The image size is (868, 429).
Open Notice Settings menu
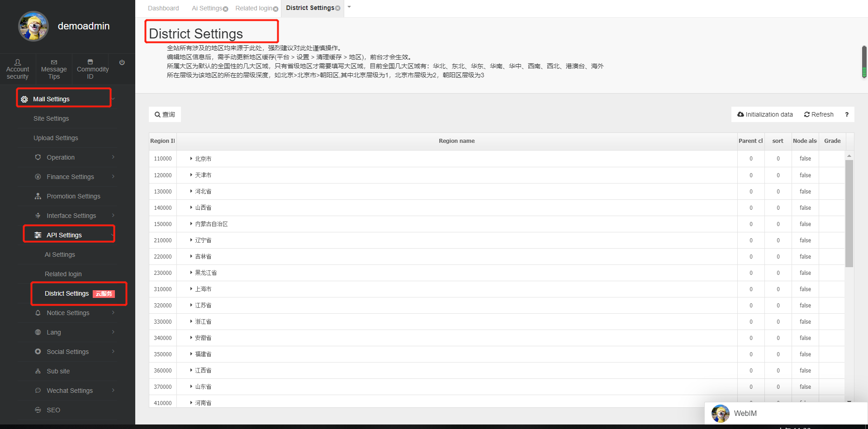point(67,313)
